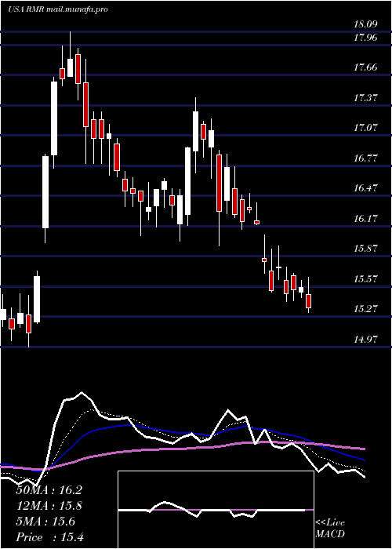The height and width of the screenshot is (549, 392).
Task: Select the 16.77 price level label
Action: pos(365,158)
